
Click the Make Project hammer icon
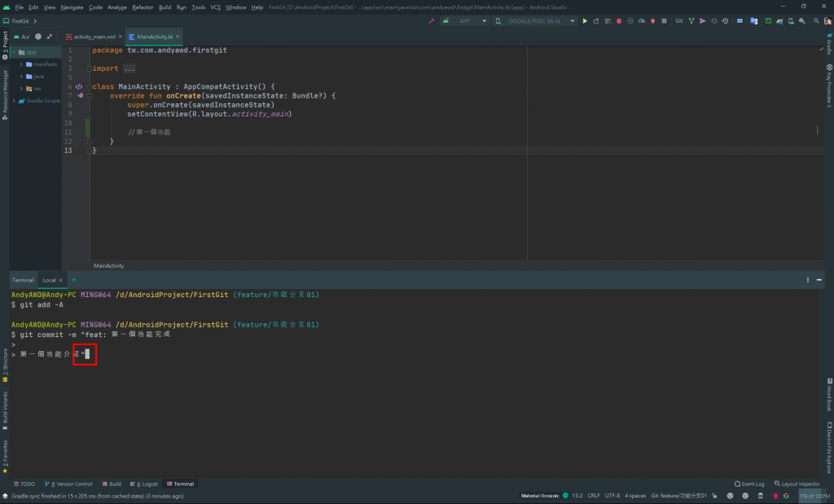point(432,21)
